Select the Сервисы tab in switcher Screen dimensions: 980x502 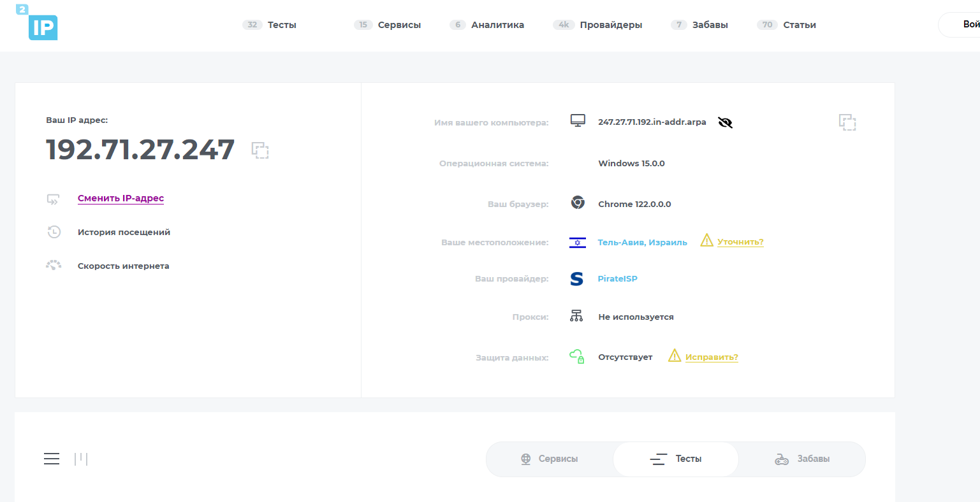tap(549, 459)
